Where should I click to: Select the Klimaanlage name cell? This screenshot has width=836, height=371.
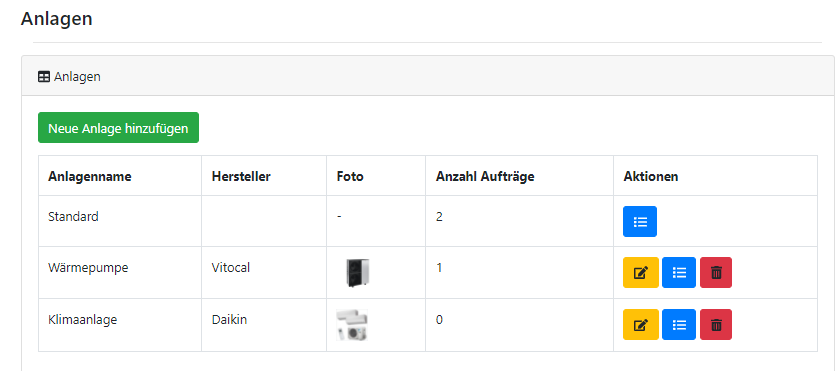(83, 320)
